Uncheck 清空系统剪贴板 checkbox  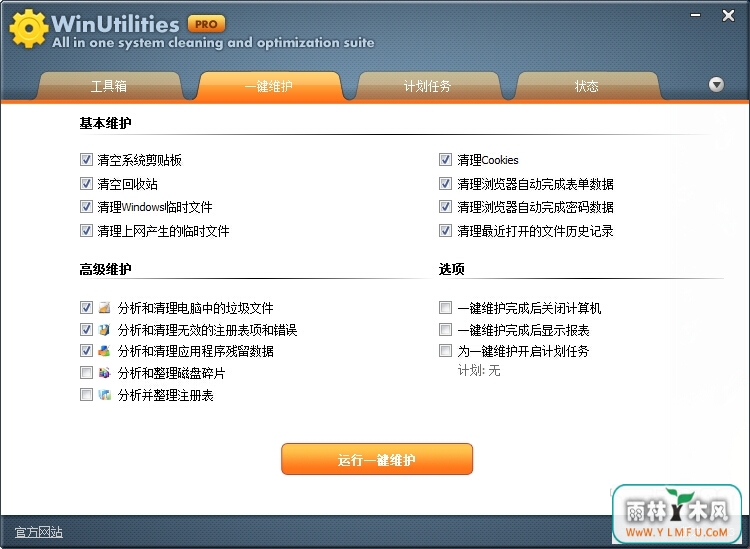point(86,160)
